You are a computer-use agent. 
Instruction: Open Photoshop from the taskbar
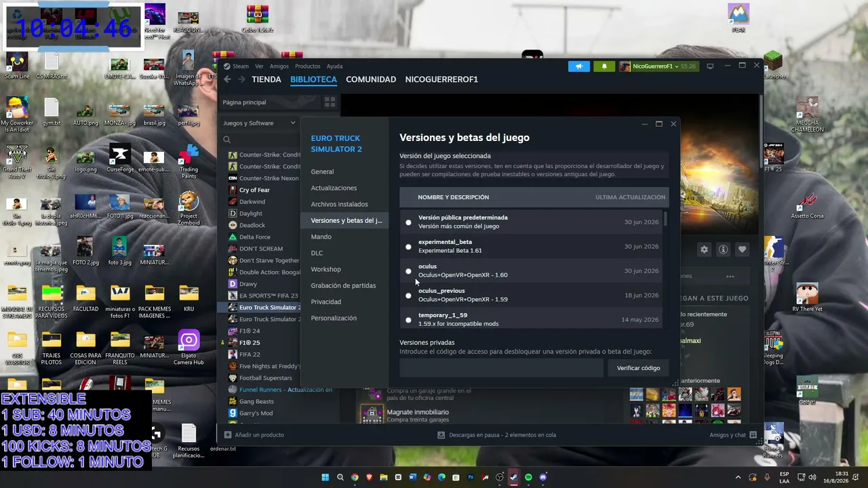pos(471,477)
